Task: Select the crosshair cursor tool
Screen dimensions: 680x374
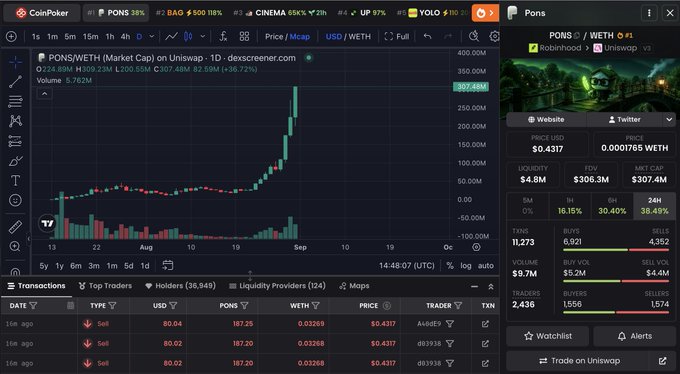Action: pos(15,62)
